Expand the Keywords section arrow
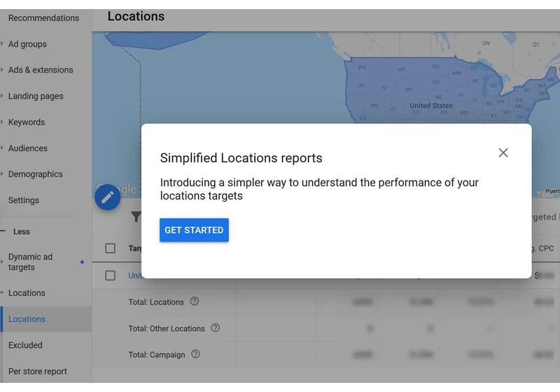The height and width of the screenshot is (392, 560). pos(2,122)
